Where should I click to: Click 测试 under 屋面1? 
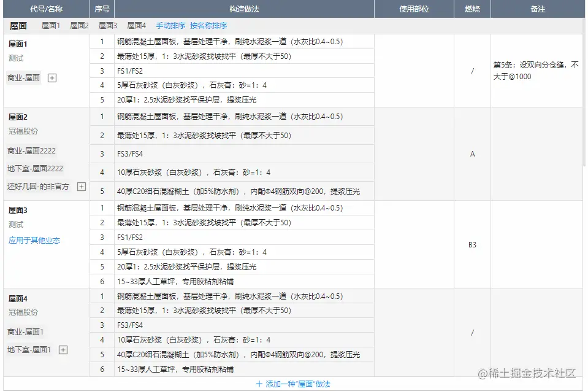(16, 58)
